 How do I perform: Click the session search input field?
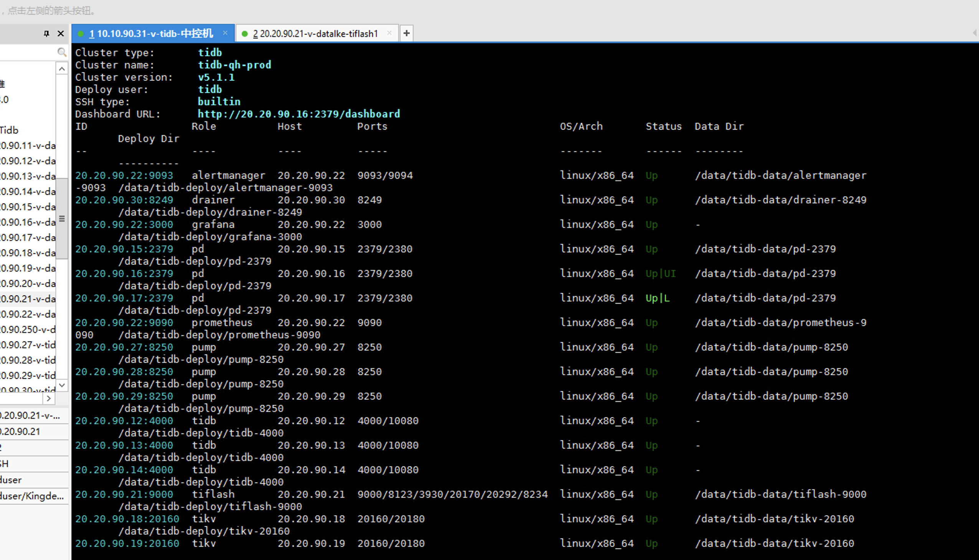tap(27, 52)
